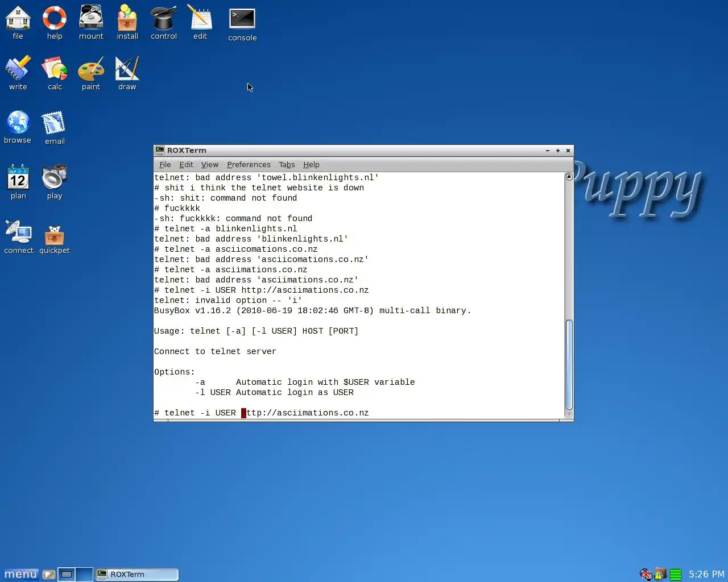Open the Preferences menu in ROXTerm
The height and width of the screenshot is (582, 728).
coord(249,165)
